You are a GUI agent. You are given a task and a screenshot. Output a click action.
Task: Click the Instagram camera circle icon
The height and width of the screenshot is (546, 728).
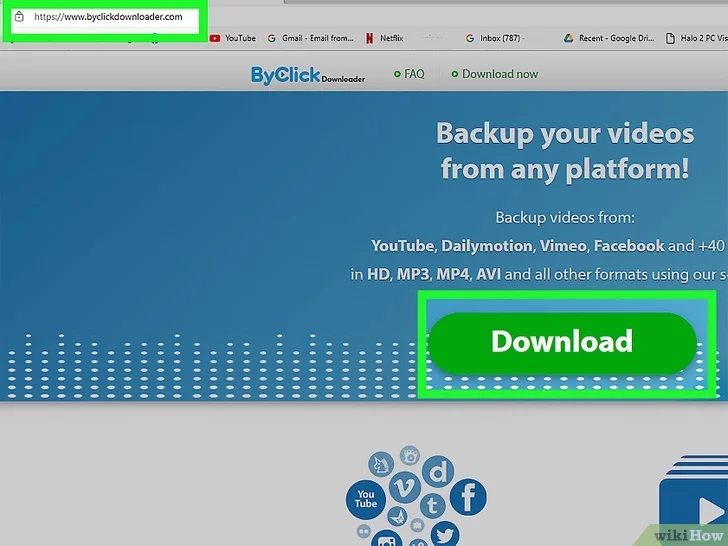(x=387, y=539)
